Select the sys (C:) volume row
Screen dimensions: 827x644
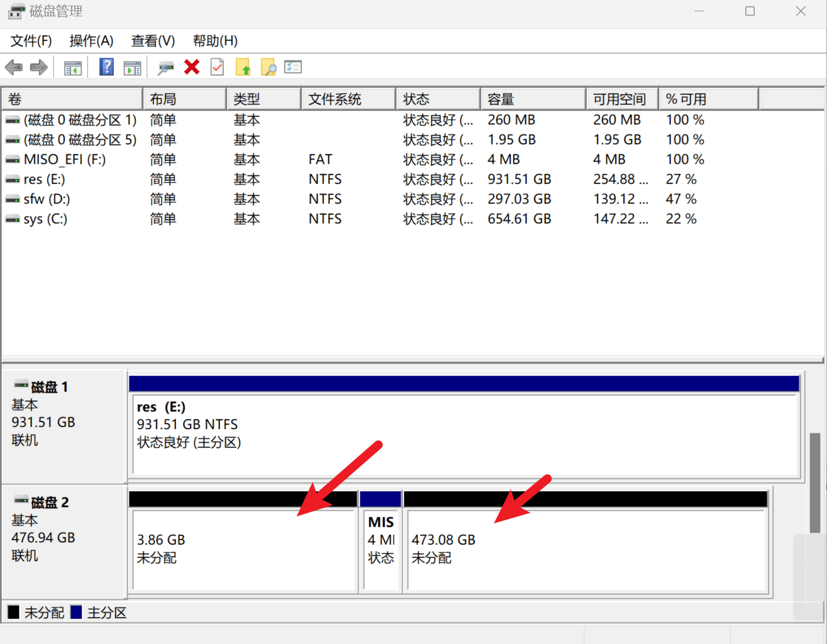(45, 219)
